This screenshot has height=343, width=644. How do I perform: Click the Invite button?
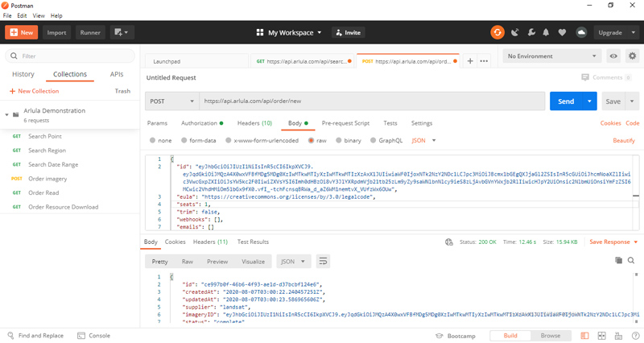point(349,32)
